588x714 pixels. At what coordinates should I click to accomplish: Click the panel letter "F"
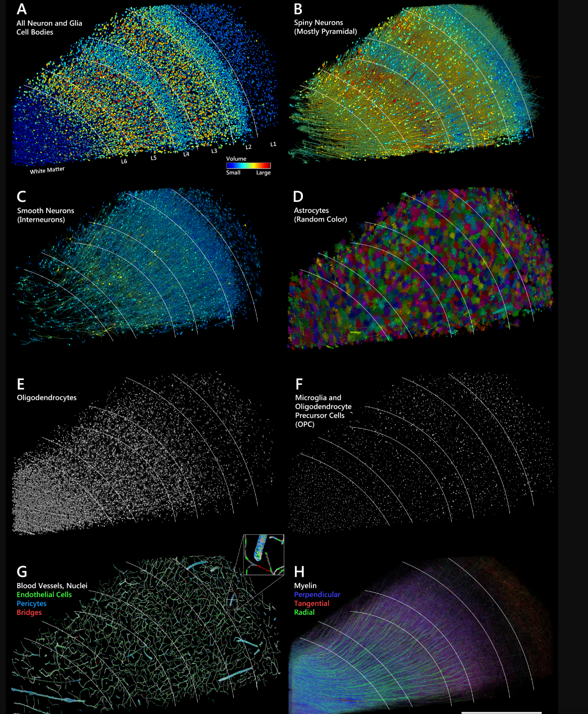299,384
